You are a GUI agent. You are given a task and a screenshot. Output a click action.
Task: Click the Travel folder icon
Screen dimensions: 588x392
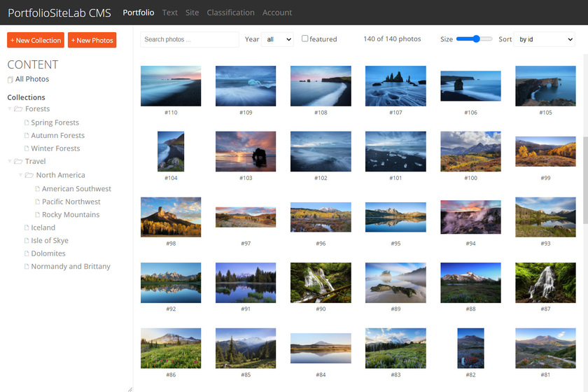(x=18, y=162)
